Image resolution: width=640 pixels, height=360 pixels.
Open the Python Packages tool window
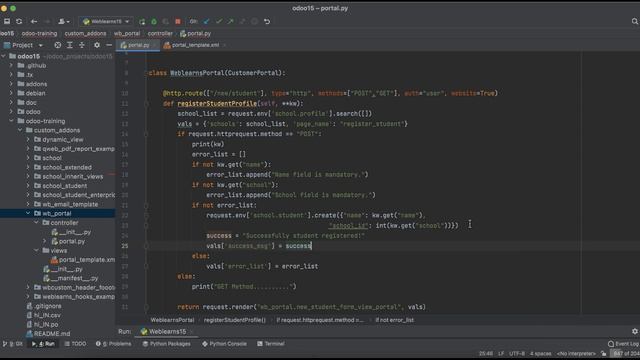tap(167, 344)
